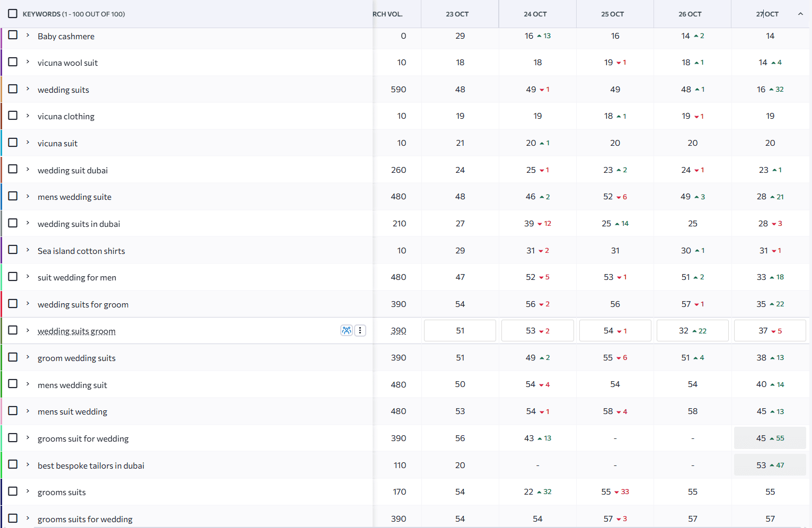Image resolution: width=812 pixels, height=528 pixels.
Task: Check the vicuna wool suit row checkbox
Action: tap(13, 61)
